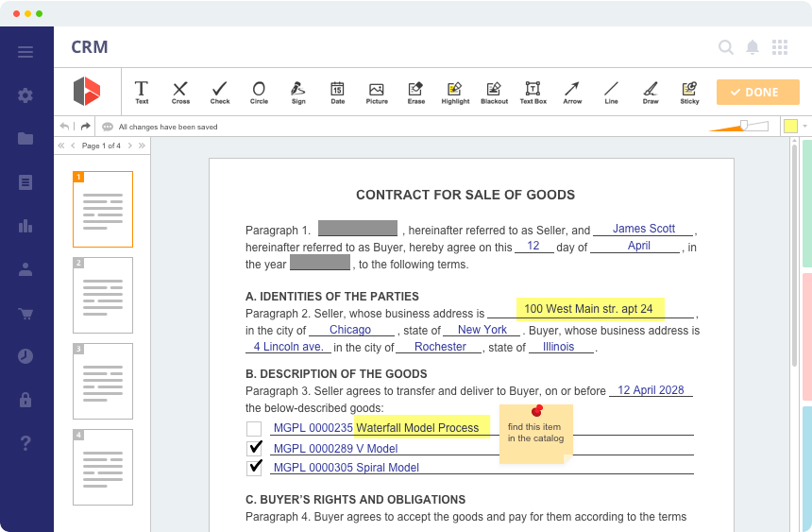Screen dimensions: 812x532
Task: Undo the last change
Action: click(64, 126)
